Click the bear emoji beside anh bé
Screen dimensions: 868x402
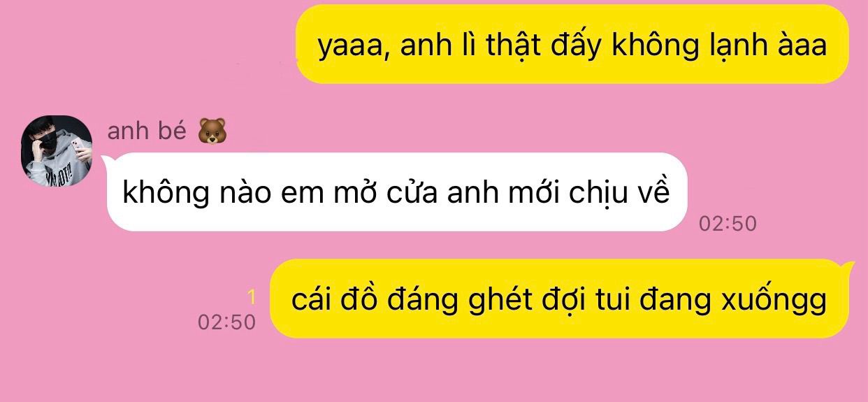212,131
